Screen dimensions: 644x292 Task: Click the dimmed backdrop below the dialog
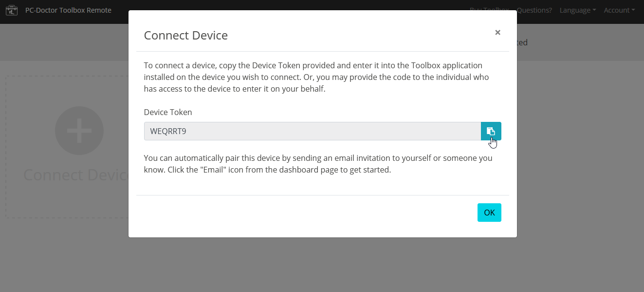(x=321, y=266)
